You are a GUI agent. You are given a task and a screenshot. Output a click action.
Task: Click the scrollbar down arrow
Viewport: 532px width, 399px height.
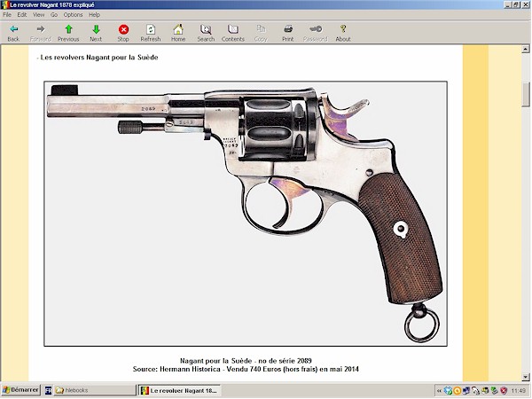[x=526, y=377]
